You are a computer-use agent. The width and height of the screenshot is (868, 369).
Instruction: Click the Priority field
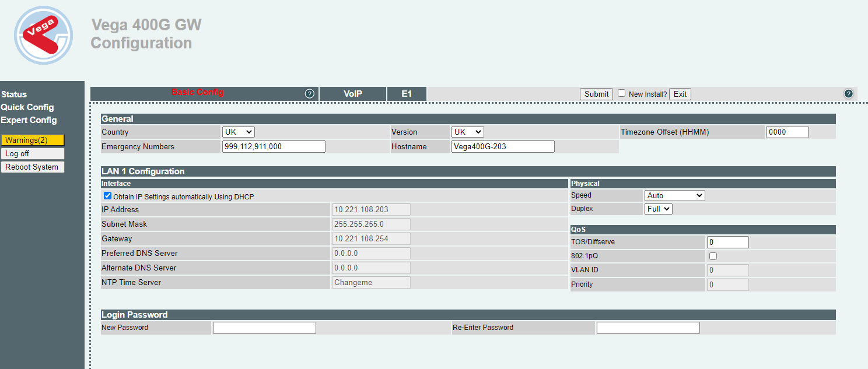[x=727, y=284]
